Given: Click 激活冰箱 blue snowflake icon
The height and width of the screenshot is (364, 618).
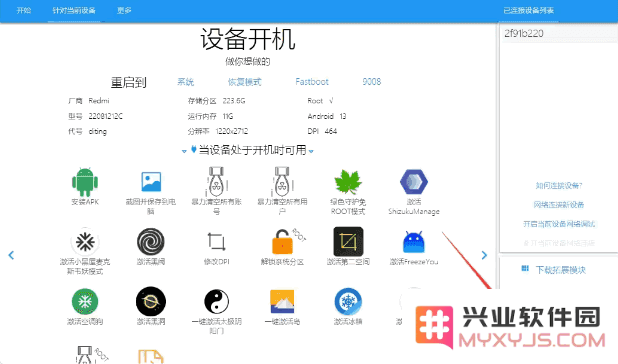Looking at the screenshot, I should tap(348, 302).
